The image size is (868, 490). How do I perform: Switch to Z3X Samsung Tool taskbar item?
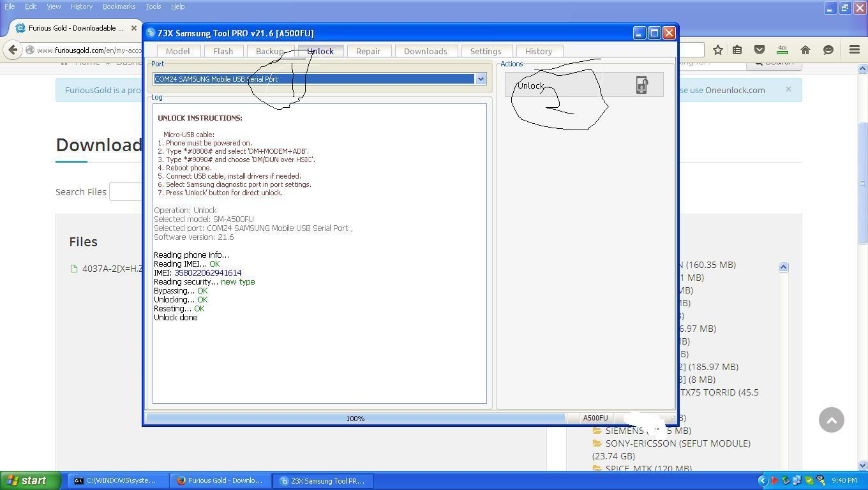pyautogui.click(x=323, y=480)
